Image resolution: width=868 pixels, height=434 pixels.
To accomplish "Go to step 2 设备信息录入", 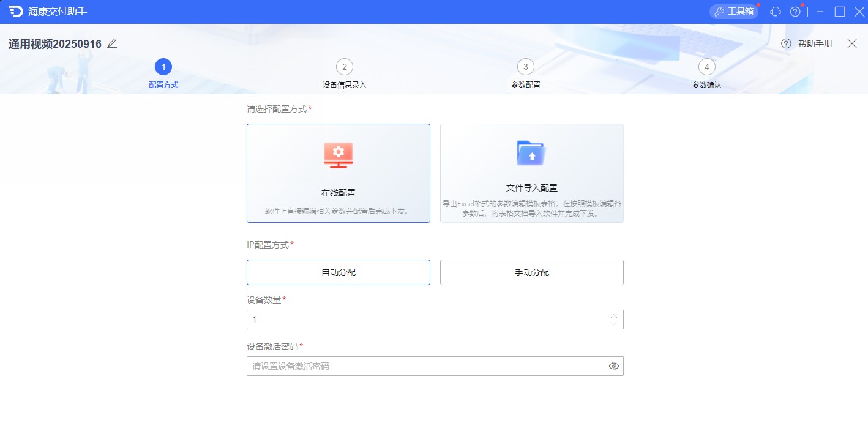I will tap(344, 67).
